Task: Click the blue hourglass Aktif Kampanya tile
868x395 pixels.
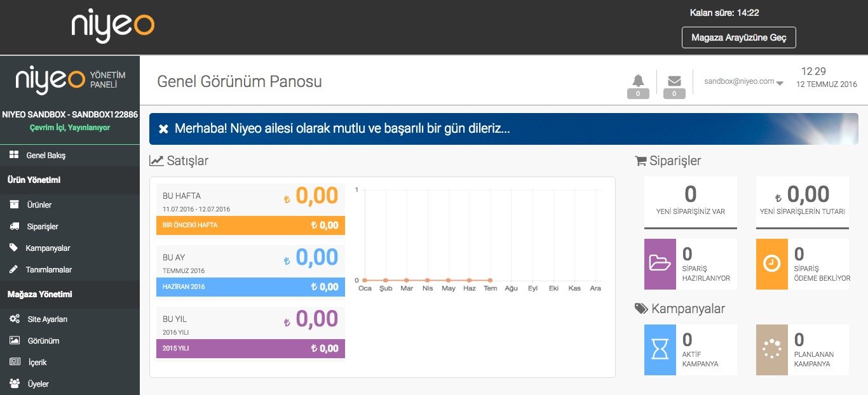Action: point(660,350)
